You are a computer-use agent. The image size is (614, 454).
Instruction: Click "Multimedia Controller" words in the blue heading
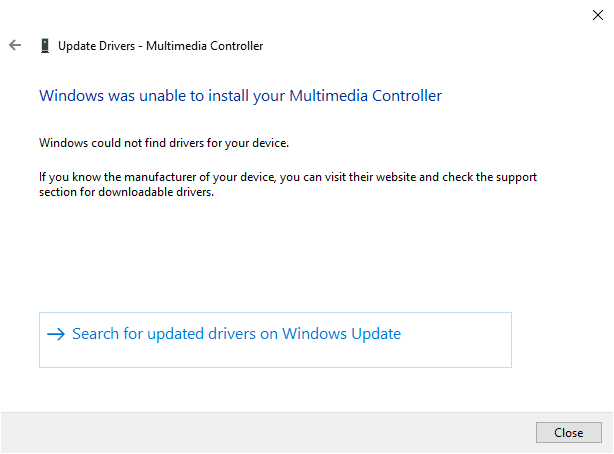[x=365, y=96]
